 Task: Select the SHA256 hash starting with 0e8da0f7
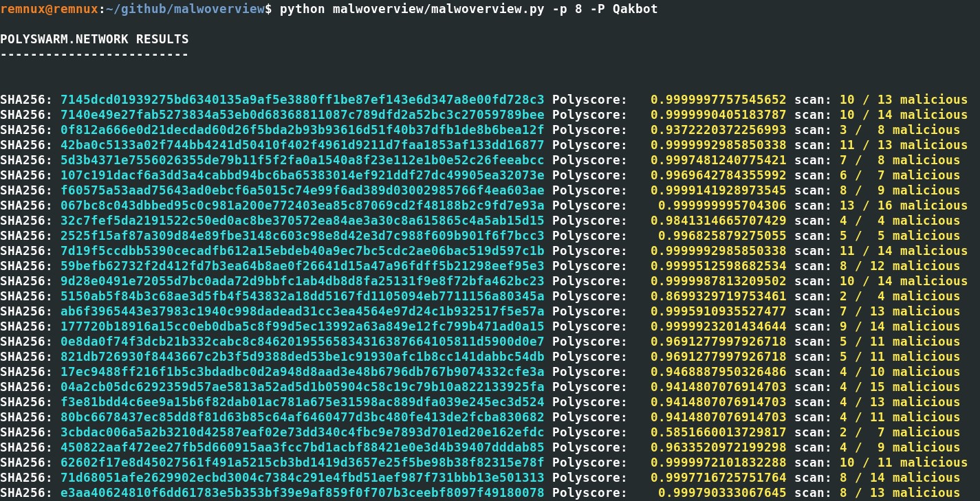(302, 342)
